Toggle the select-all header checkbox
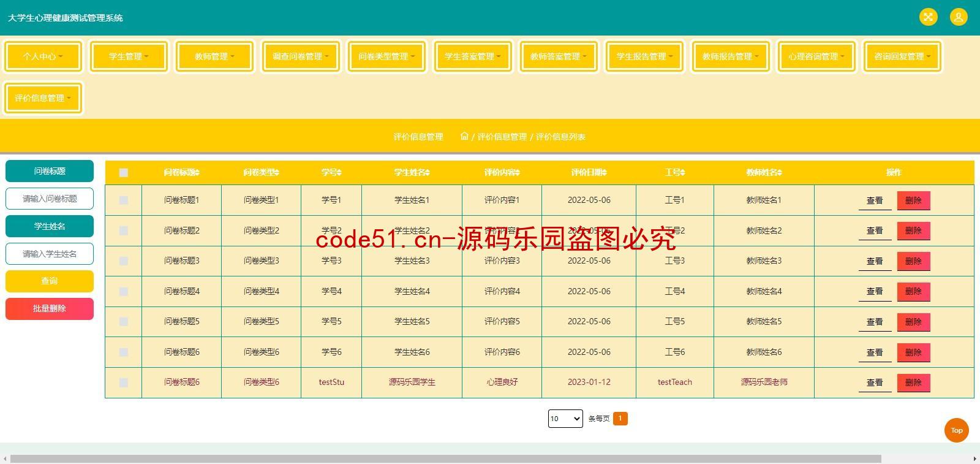Screen dimensions: 980x464 (x=124, y=173)
